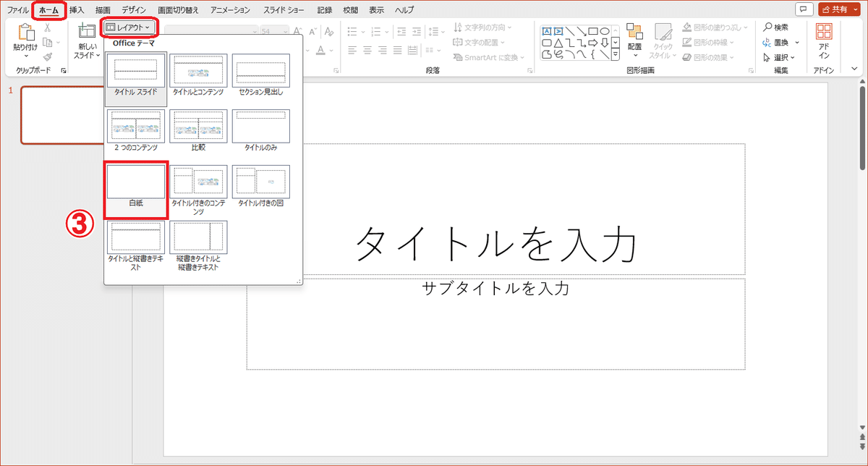The image size is (868, 466).
Task: Pick the down arrow shape in gallery
Action: click(x=605, y=43)
